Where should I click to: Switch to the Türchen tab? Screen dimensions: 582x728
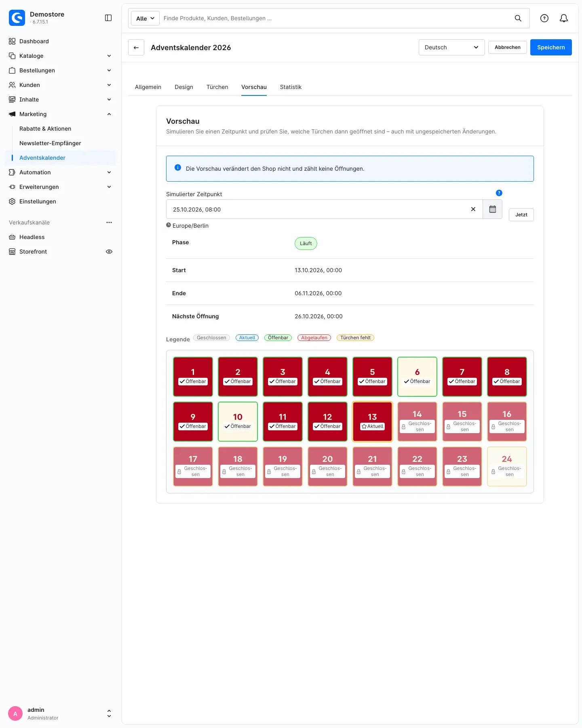[x=217, y=87]
